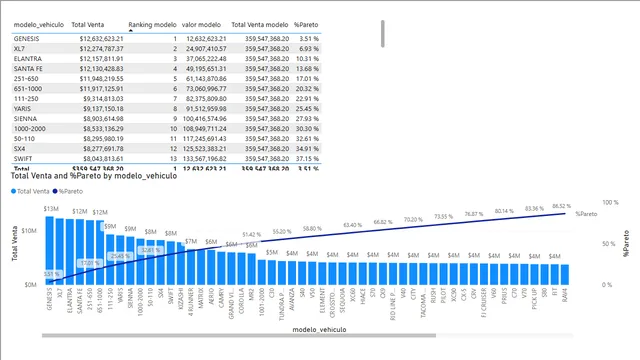Click the 24,907,410.57 valor modelo cell
Viewport: 640px width, 360px height.
coord(206,49)
